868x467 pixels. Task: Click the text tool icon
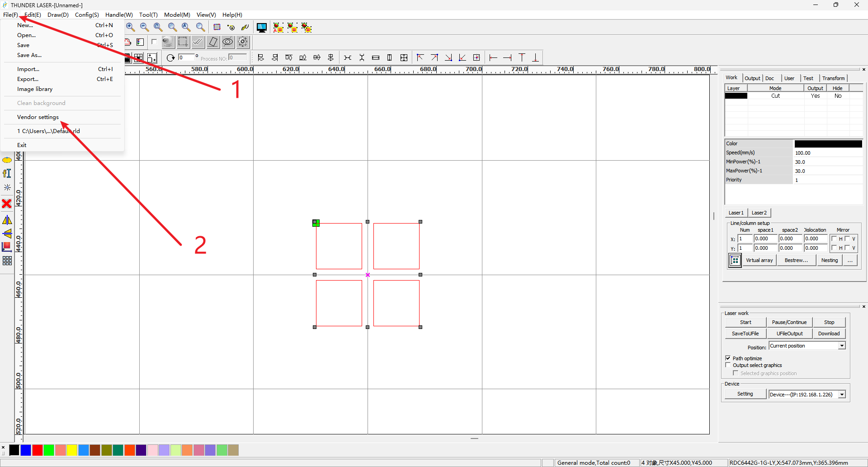[7, 173]
